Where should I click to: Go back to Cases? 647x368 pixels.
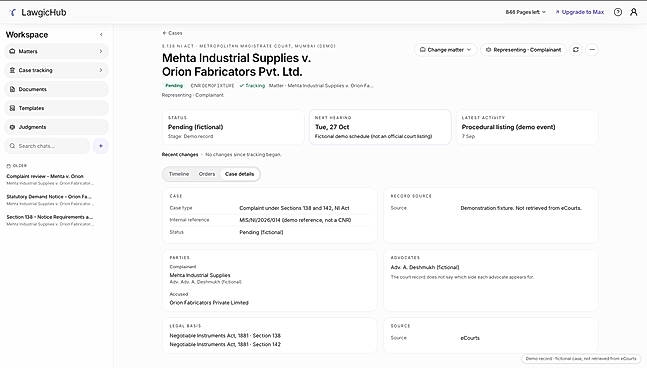pos(172,33)
